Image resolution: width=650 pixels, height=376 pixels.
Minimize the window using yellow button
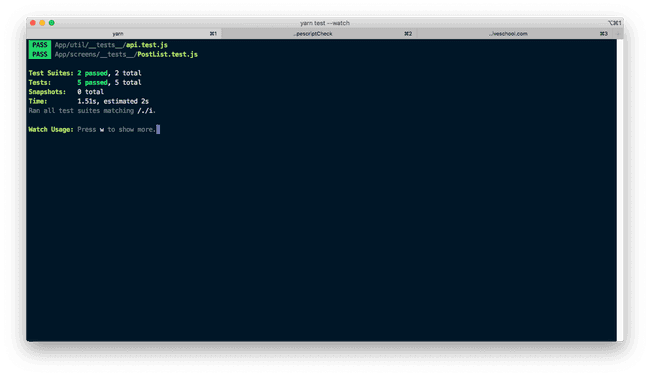point(42,23)
